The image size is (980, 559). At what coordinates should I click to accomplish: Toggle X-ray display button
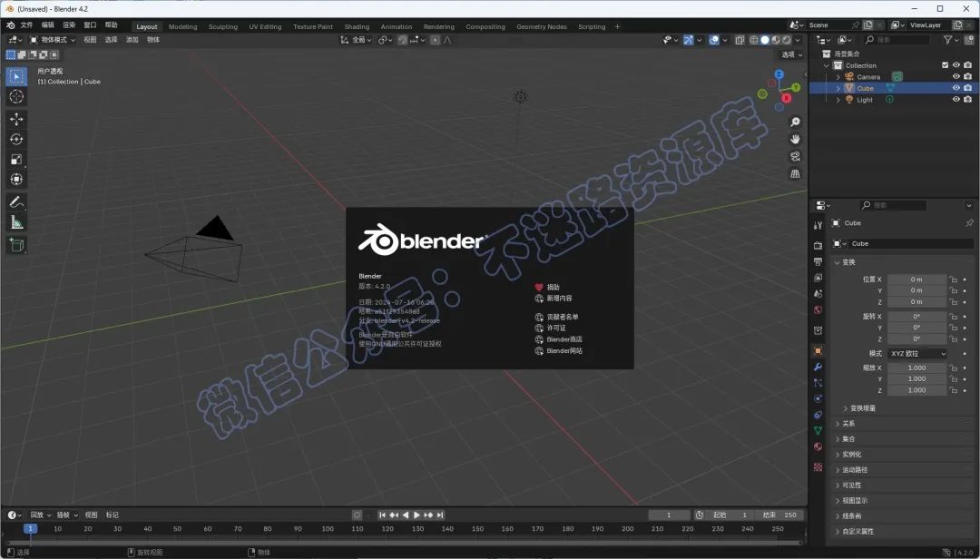tap(740, 40)
